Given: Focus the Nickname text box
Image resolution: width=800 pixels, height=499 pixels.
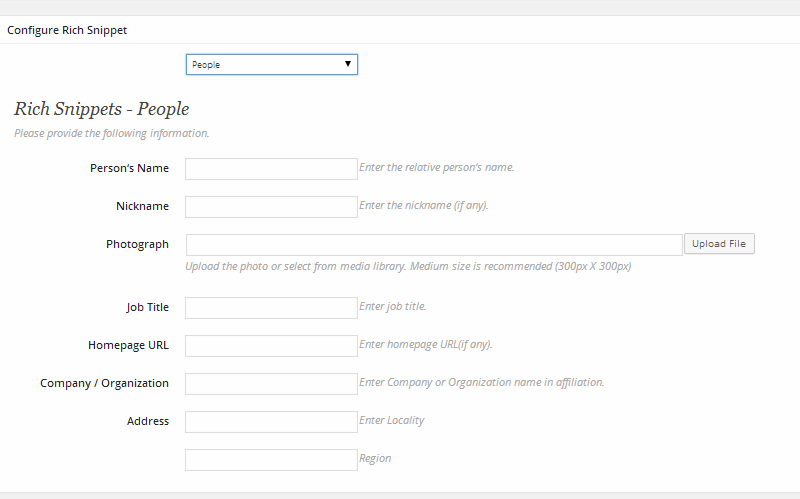Looking at the screenshot, I should [x=271, y=207].
